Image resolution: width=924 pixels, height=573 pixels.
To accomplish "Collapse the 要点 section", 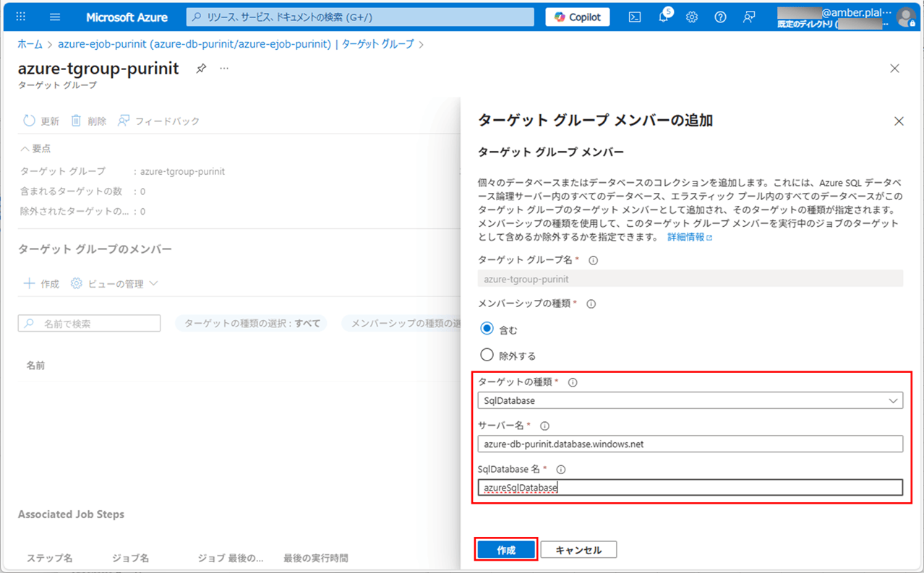I will click(35, 148).
